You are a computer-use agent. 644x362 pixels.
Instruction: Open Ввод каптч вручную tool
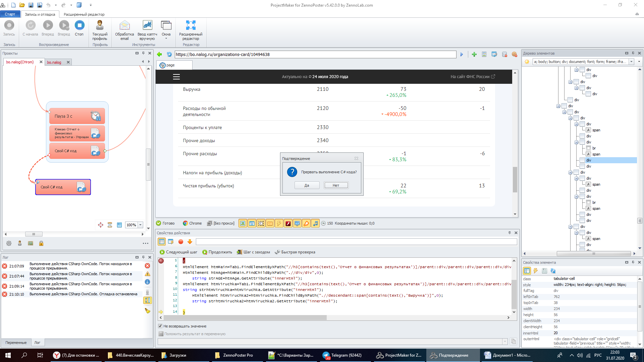point(147,30)
